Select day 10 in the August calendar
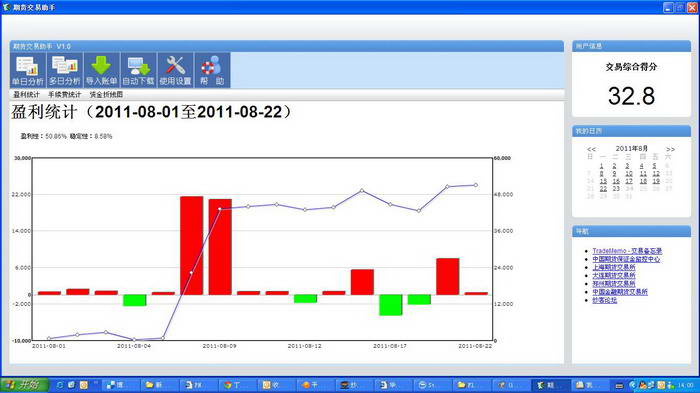 [x=629, y=173]
